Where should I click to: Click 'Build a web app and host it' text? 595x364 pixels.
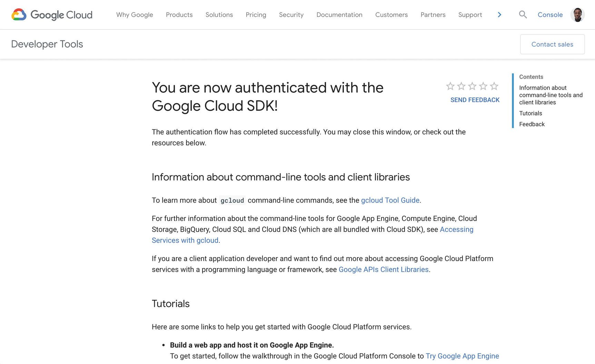click(x=252, y=345)
